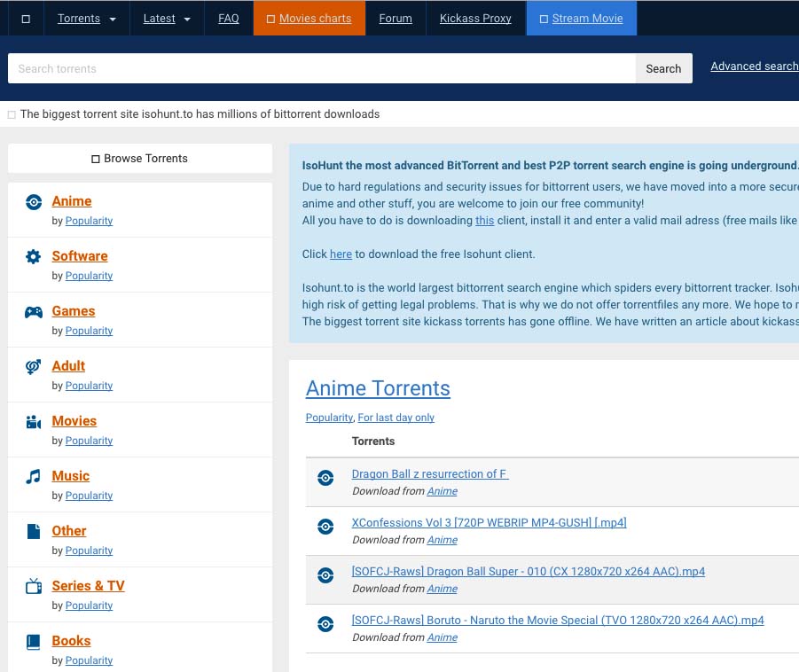
Task: Expand the Browse Torrents panel header
Action: 139,159
